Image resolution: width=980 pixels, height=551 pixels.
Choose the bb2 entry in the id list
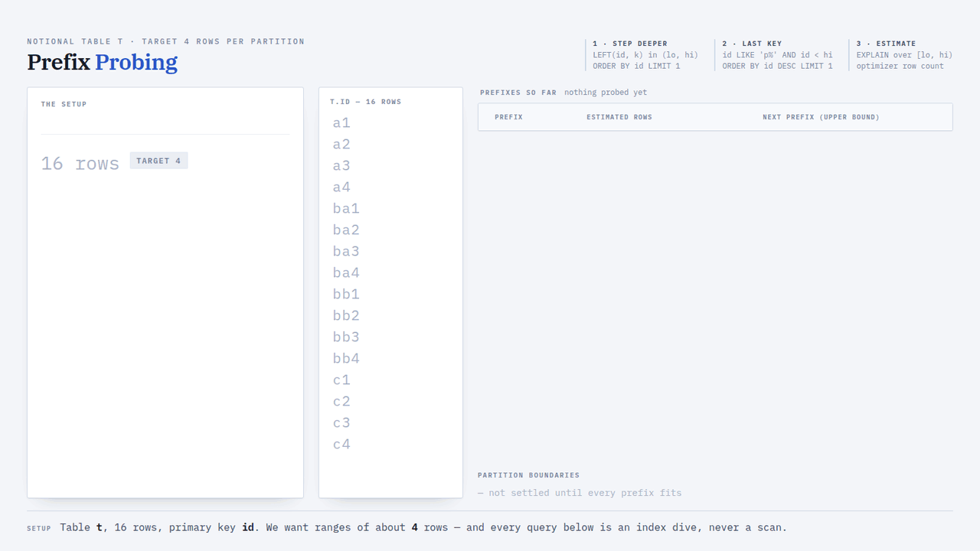click(x=346, y=315)
